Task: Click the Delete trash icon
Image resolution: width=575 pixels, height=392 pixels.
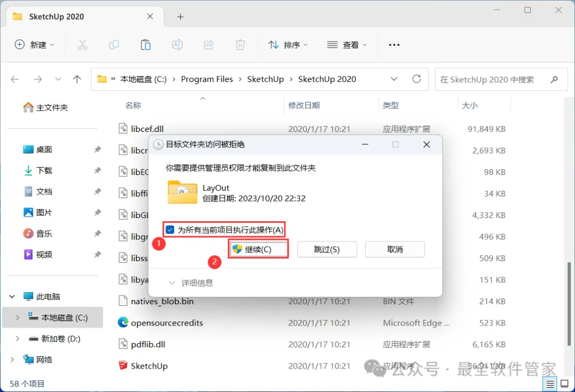Action: 240,45
